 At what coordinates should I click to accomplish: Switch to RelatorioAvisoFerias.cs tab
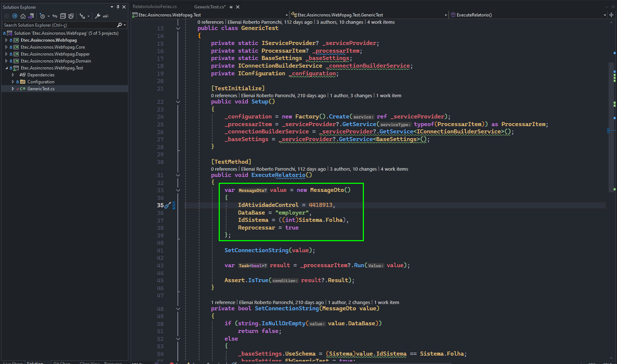coord(155,7)
